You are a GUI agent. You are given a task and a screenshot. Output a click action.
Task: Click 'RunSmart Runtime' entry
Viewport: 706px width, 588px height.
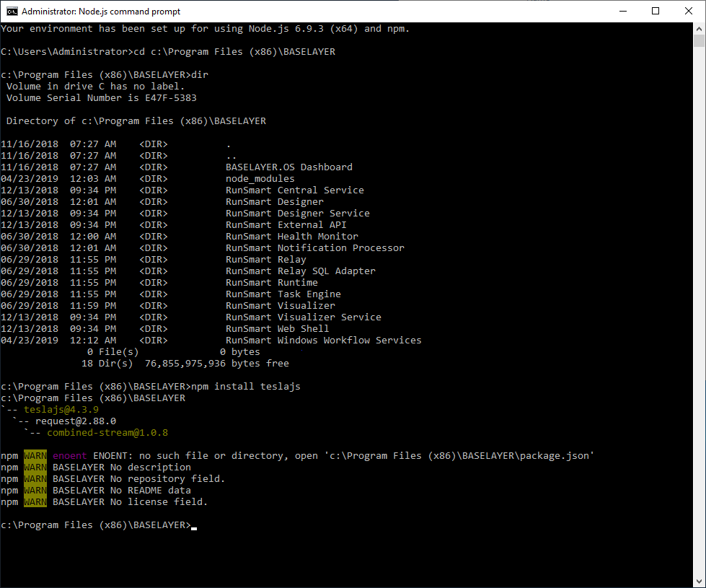coord(271,283)
